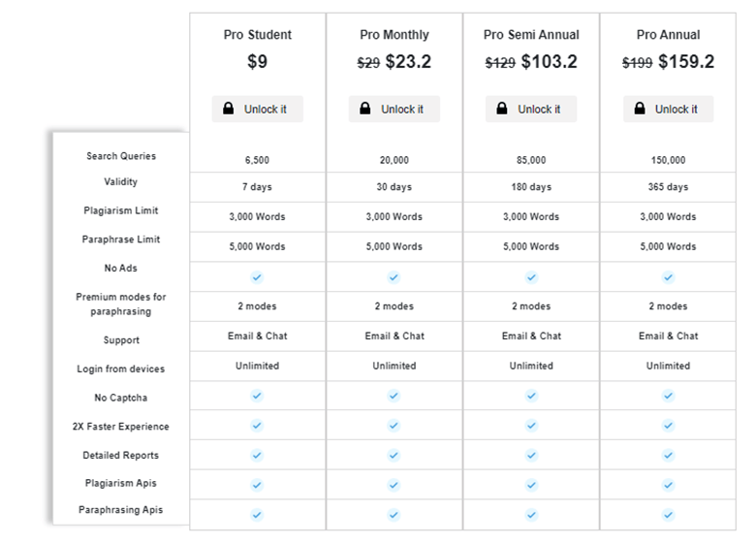Image resolution: width=756 pixels, height=544 pixels.
Task: Click the No Ads checkmark under Pro Semi Annual
Action: coord(531,277)
